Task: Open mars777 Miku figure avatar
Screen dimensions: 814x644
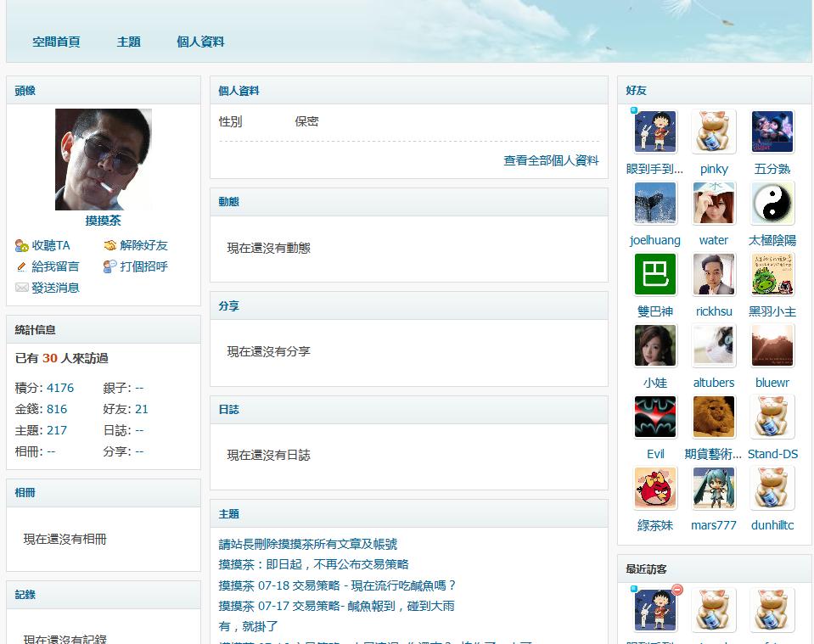Action: (714, 488)
